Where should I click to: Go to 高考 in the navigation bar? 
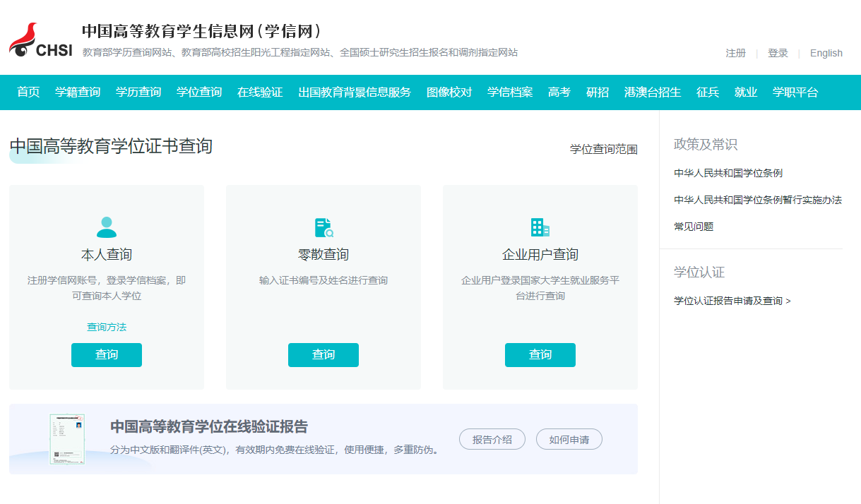point(559,92)
